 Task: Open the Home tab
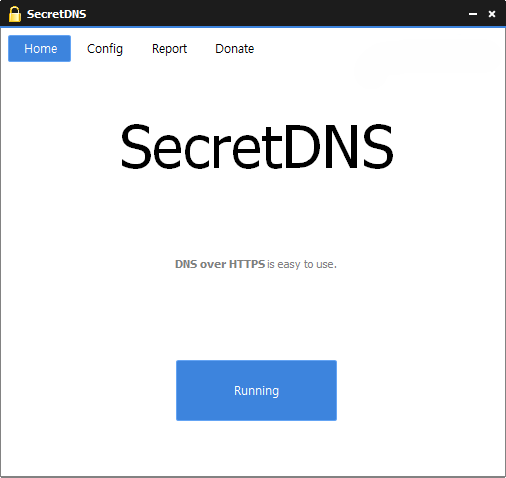[x=39, y=49]
